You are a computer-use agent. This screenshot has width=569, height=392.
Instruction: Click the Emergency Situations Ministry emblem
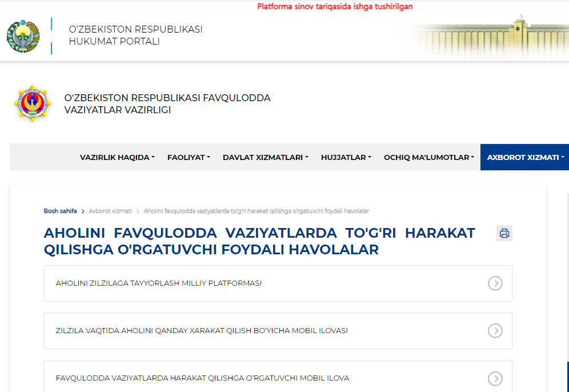tap(33, 104)
